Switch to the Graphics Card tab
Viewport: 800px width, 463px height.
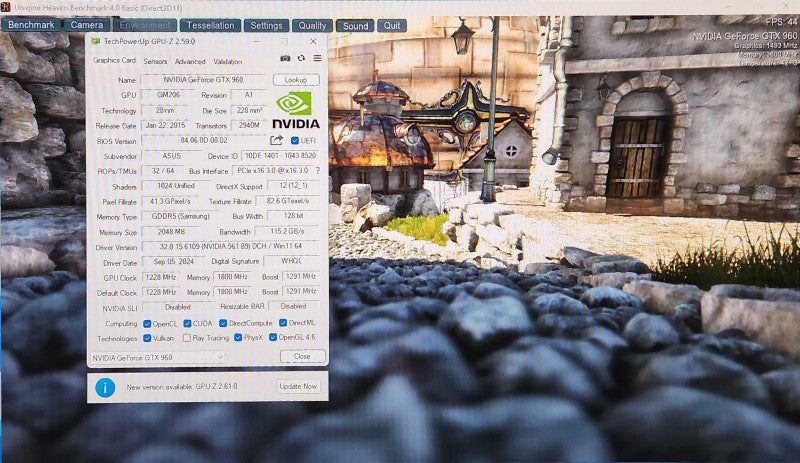tap(114, 60)
